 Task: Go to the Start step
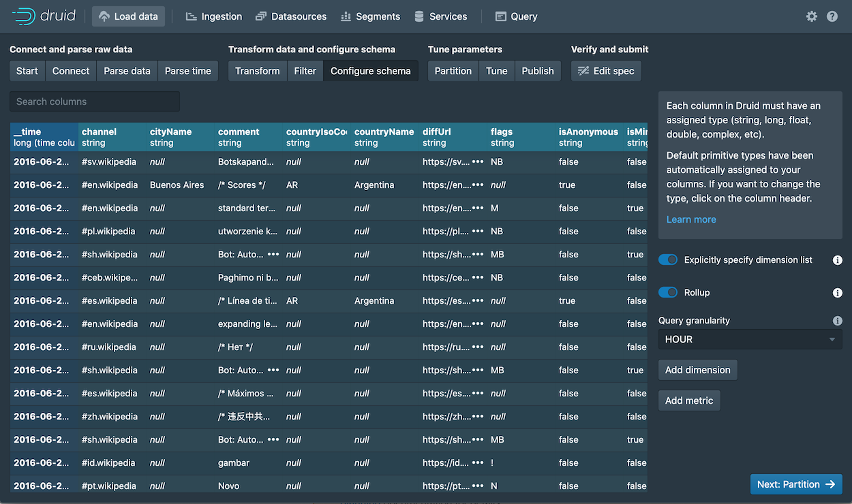pyautogui.click(x=27, y=71)
